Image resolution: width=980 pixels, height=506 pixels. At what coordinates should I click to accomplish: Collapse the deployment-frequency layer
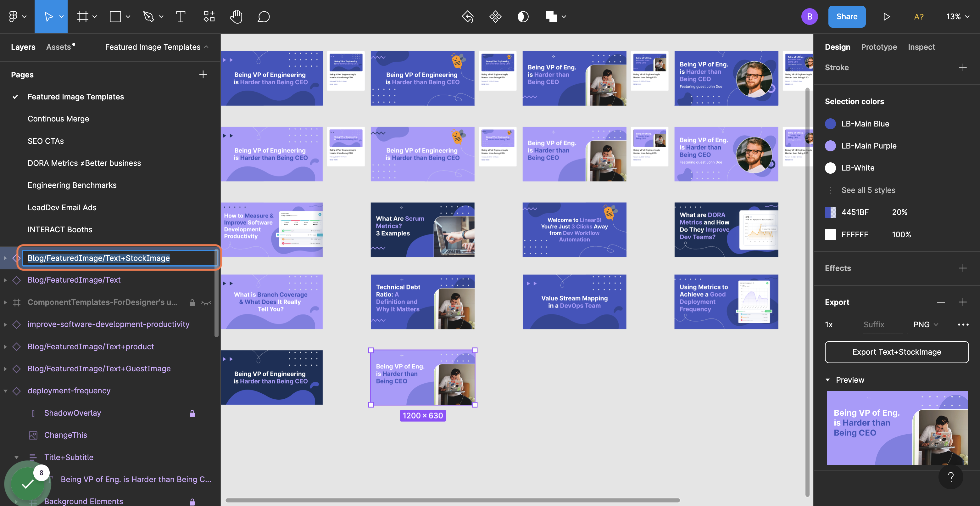(5, 391)
